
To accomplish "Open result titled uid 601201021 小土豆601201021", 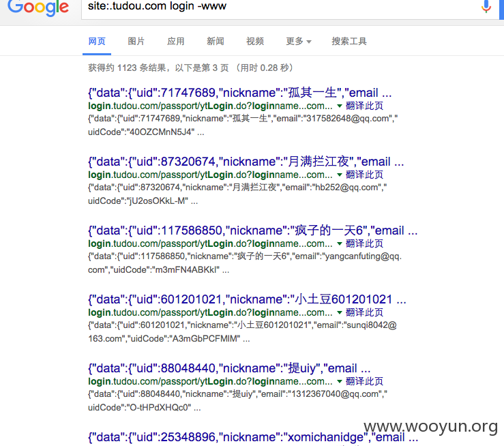I will pyautogui.click(x=247, y=299).
